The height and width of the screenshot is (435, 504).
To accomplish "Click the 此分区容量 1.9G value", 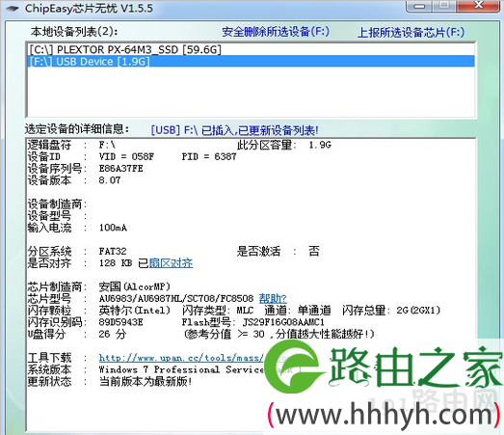I will [320, 145].
